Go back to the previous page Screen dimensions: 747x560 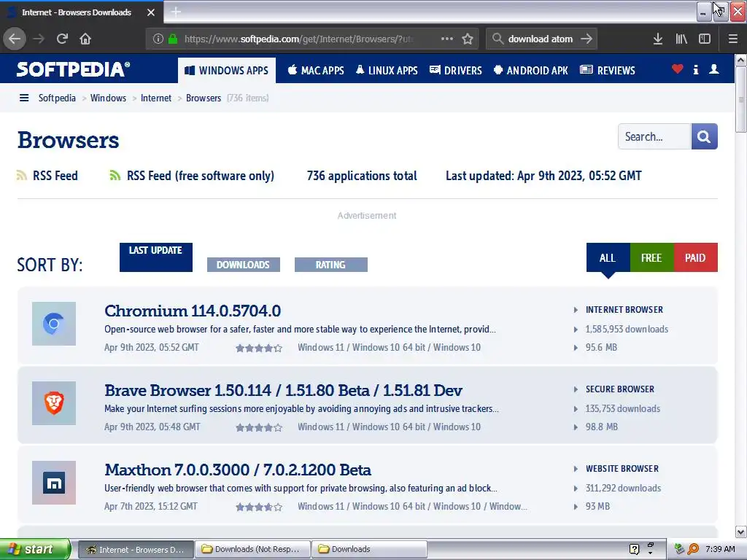tap(15, 39)
